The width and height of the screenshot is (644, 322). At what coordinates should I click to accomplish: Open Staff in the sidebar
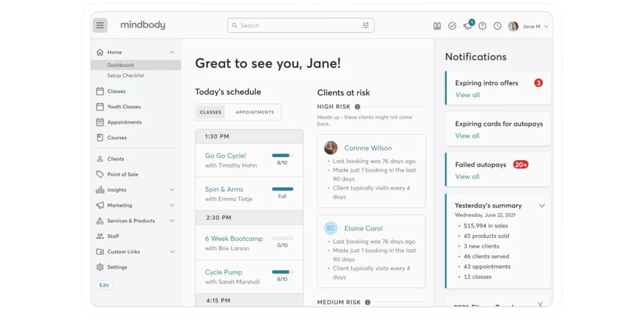(113, 236)
